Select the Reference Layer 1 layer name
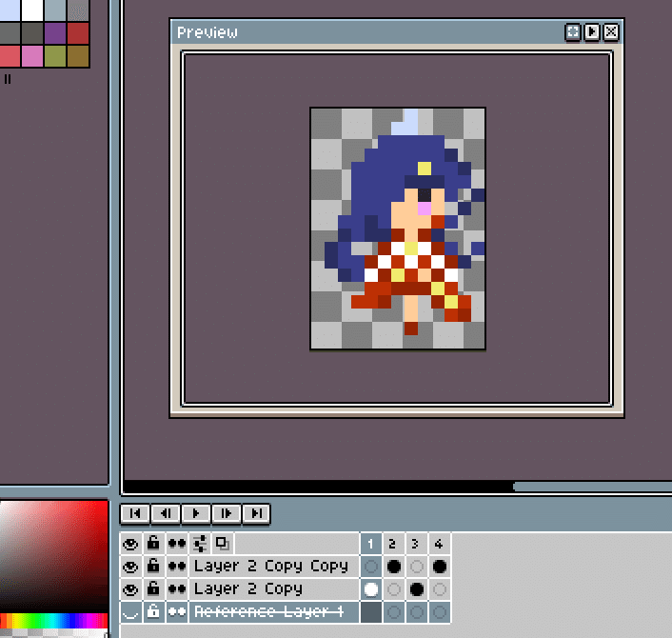The height and width of the screenshot is (638, 672). point(273,612)
